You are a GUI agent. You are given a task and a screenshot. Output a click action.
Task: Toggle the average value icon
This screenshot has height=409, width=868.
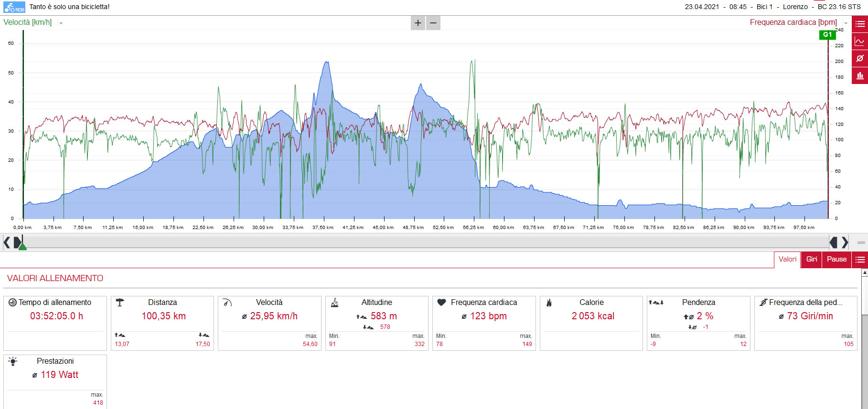[x=860, y=58]
